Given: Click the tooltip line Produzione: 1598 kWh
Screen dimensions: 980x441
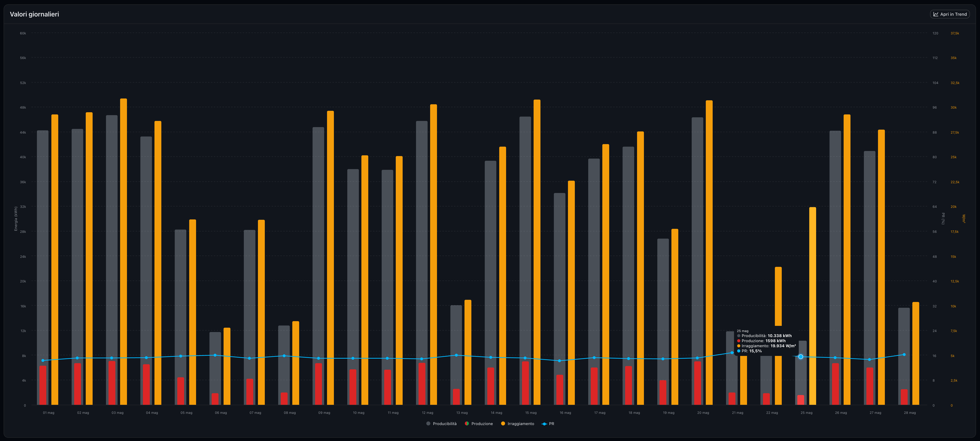Looking at the screenshot, I should pyautogui.click(x=761, y=341).
